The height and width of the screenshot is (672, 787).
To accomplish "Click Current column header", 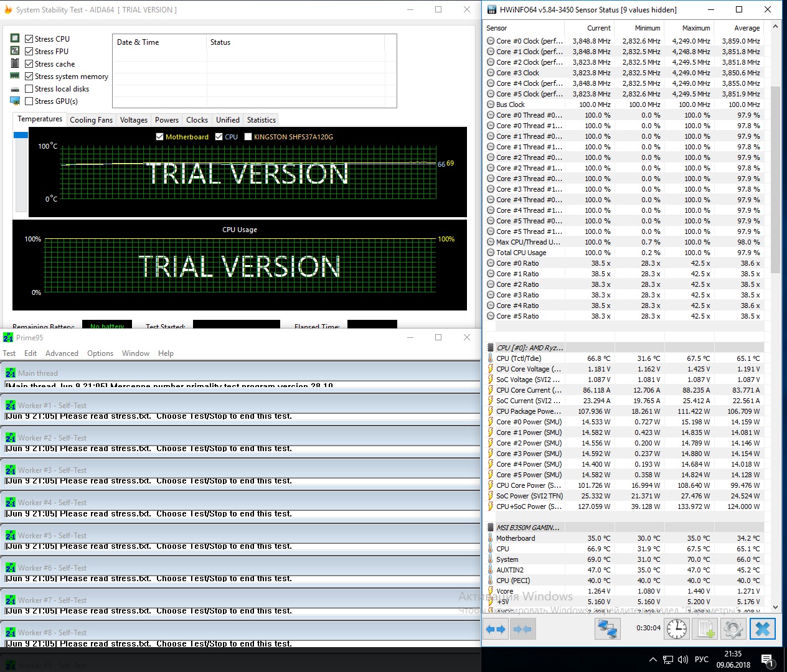I will (589, 28).
